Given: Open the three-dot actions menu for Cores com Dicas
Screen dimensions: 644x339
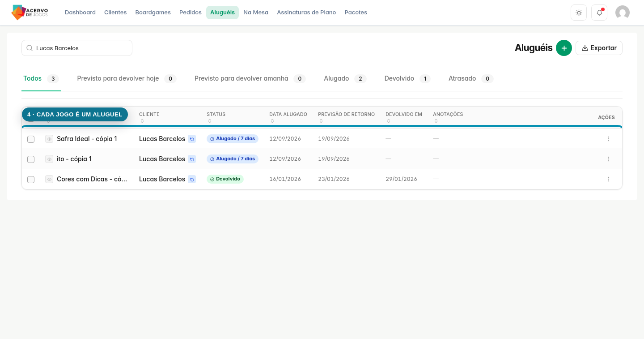Looking at the screenshot, I should click(x=609, y=179).
